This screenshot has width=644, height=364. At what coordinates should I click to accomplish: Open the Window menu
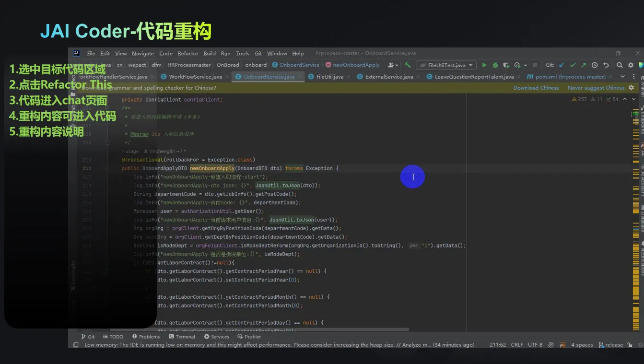pos(277,53)
